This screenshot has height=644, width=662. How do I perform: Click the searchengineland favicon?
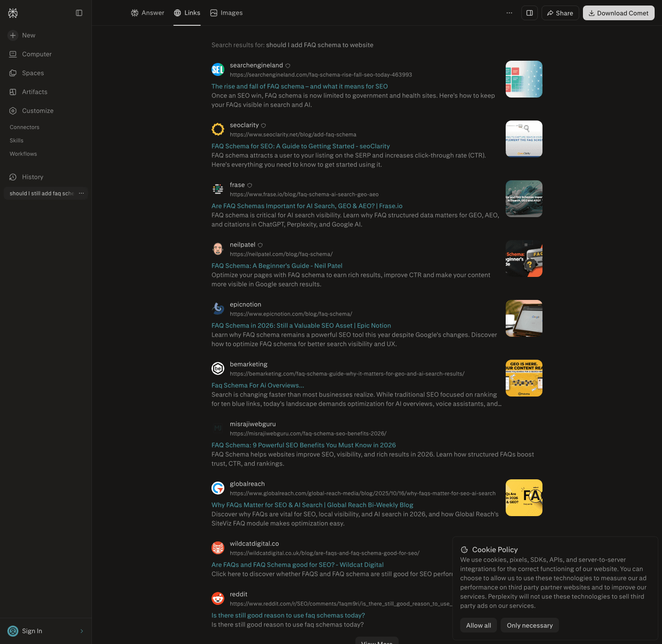click(x=218, y=69)
